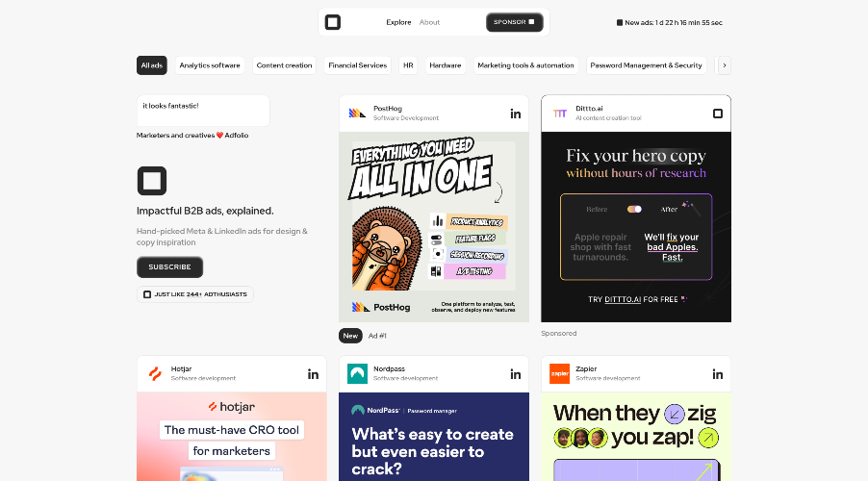Image resolution: width=868 pixels, height=481 pixels.
Task: Click the Nordpass brand logo icon
Action: click(x=357, y=374)
